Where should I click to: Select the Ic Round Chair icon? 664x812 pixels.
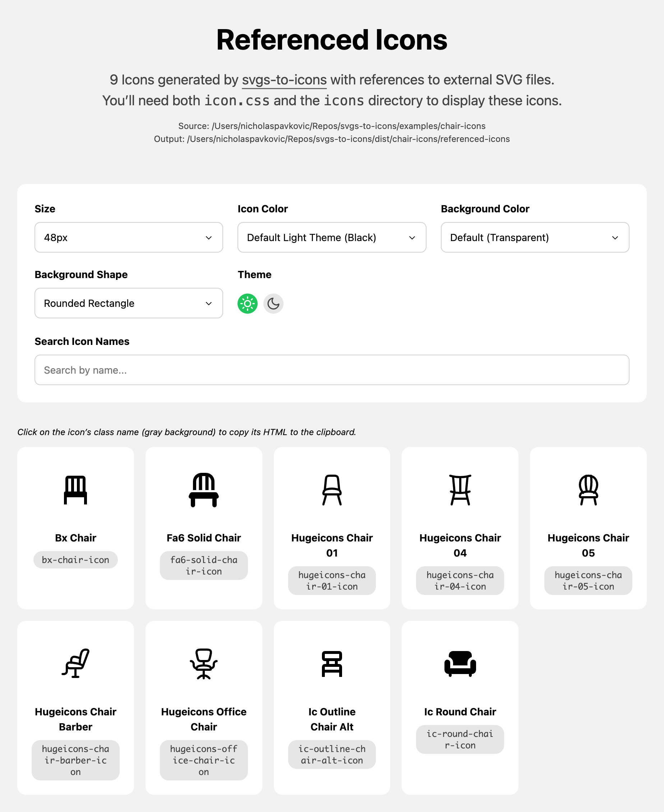tap(460, 664)
